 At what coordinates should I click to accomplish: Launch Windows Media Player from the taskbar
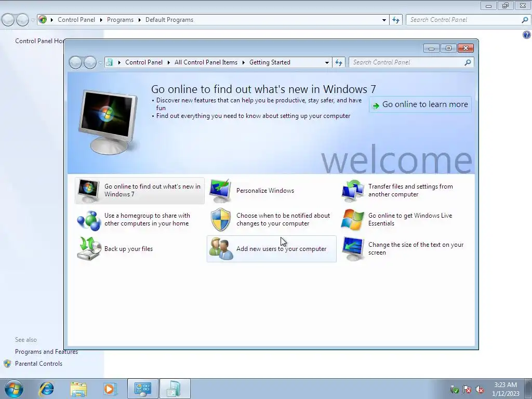click(110, 389)
